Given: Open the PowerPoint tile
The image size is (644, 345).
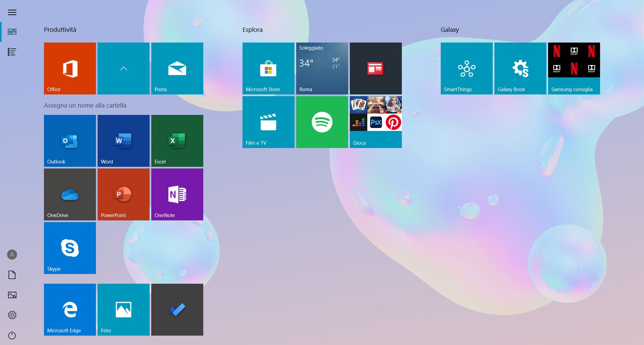Looking at the screenshot, I should coord(123,194).
